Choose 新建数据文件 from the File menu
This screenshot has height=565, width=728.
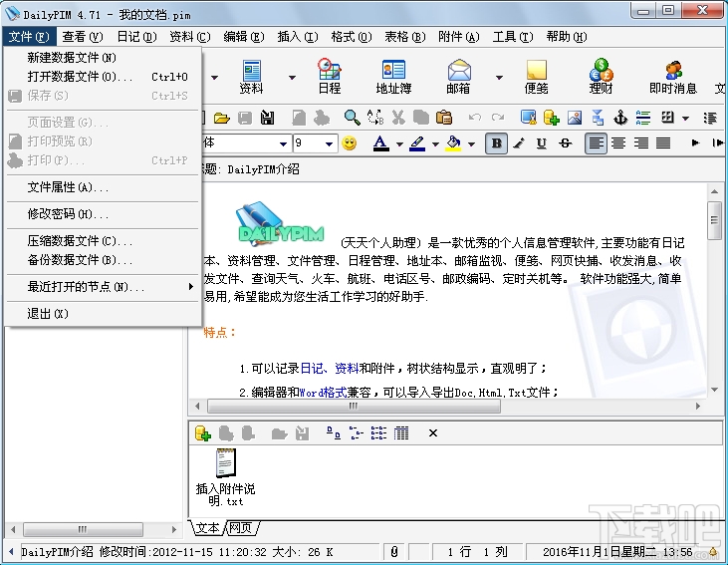pos(103,58)
